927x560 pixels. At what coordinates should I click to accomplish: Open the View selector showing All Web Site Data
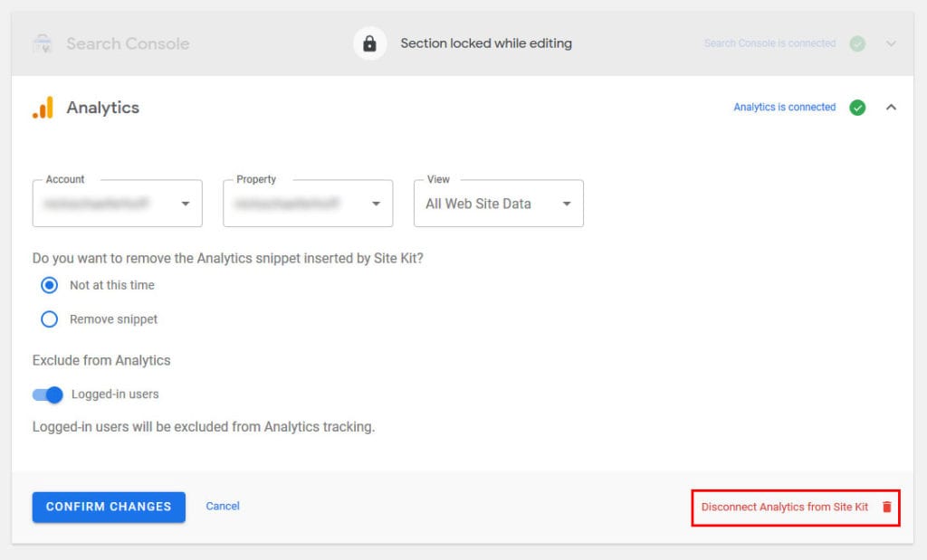pos(498,203)
